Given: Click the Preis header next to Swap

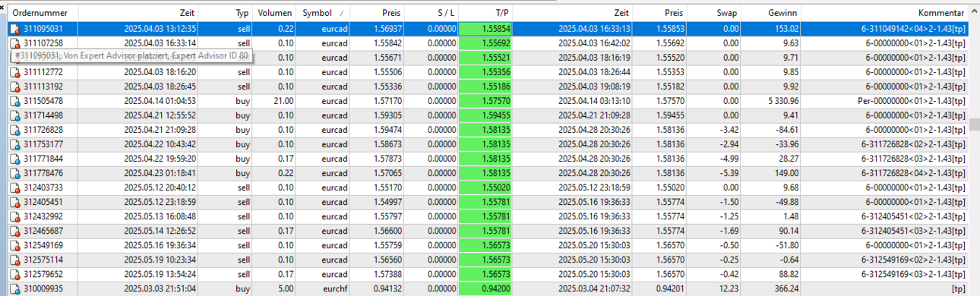Looking at the screenshot, I should coord(659,13).
